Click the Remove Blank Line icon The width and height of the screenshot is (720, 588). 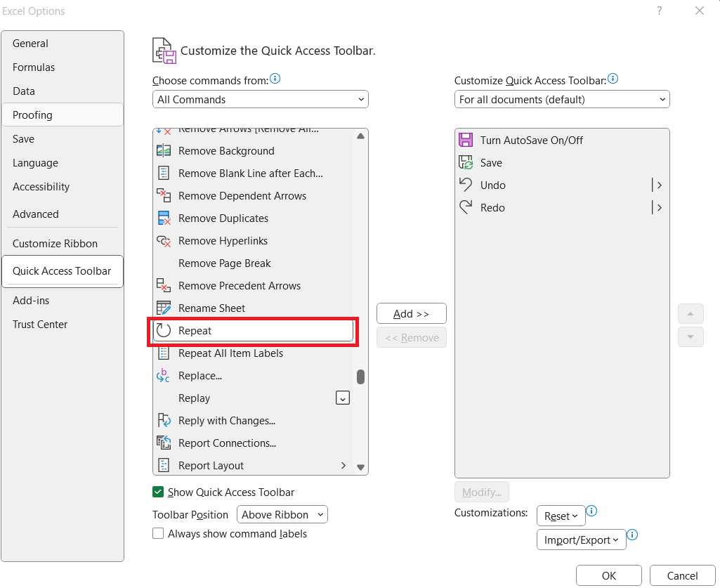164,174
